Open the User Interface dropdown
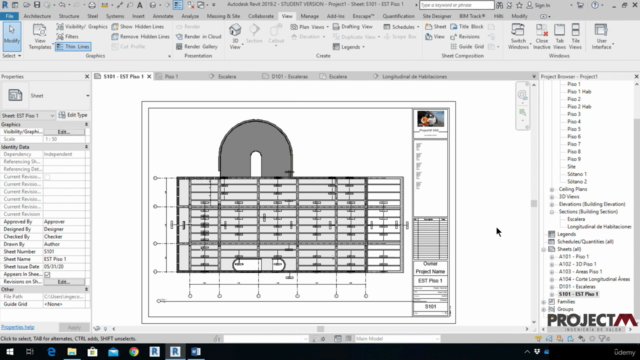Image resolution: width=640 pixels, height=360 pixels. [x=602, y=37]
